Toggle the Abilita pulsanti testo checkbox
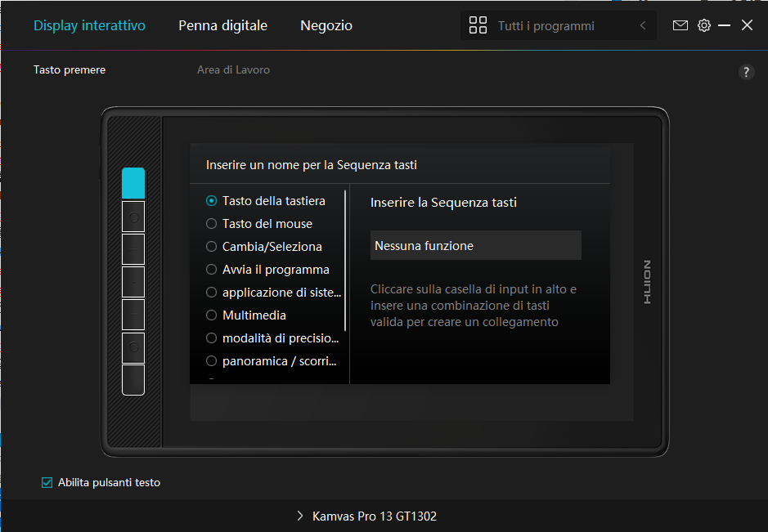Image resolution: width=768 pixels, height=532 pixels. (x=47, y=482)
